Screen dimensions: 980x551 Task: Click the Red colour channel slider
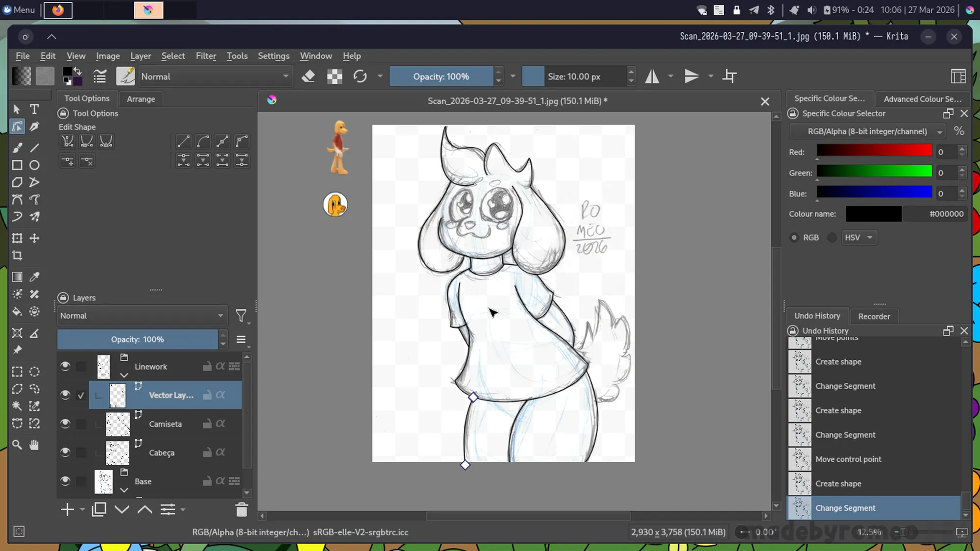pyautogui.click(x=874, y=151)
